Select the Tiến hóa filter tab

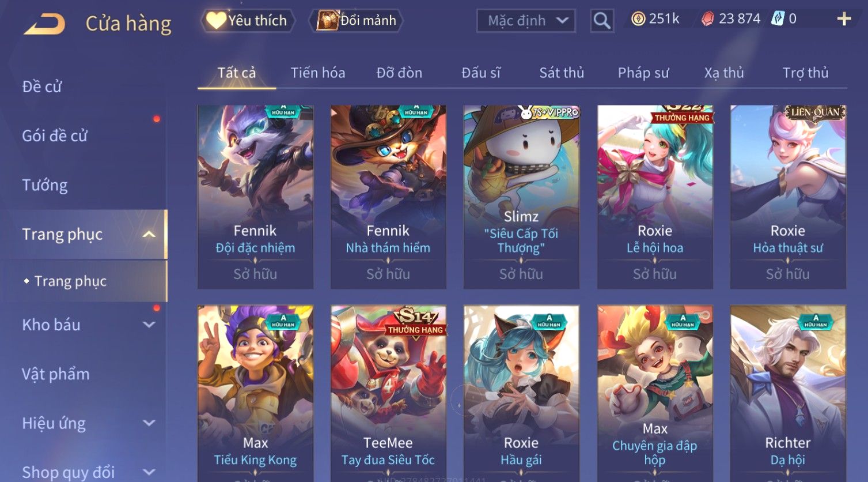pos(318,73)
